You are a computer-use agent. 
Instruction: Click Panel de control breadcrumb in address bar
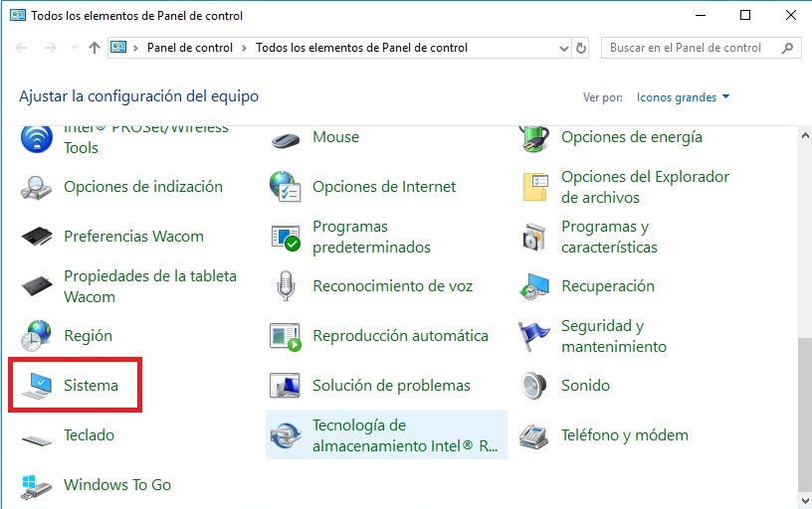189,48
